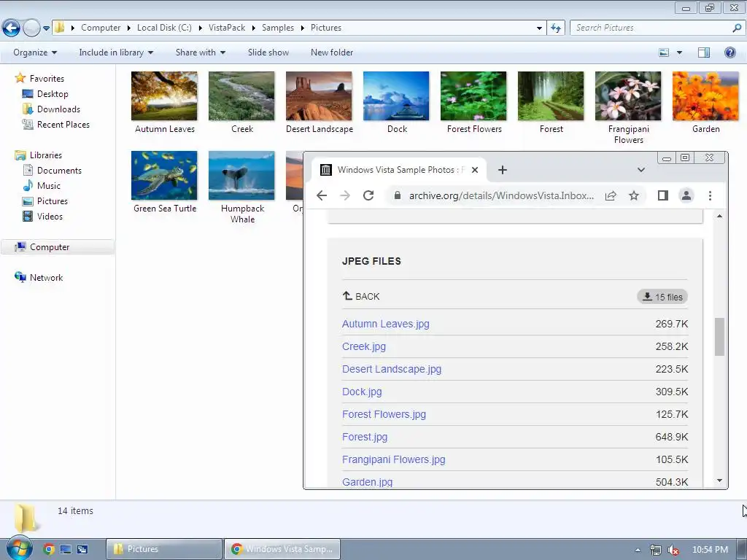The height and width of the screenshot is (560, 747).
Task: Select Autumn Leaves thumbnail
Action: 164,96
